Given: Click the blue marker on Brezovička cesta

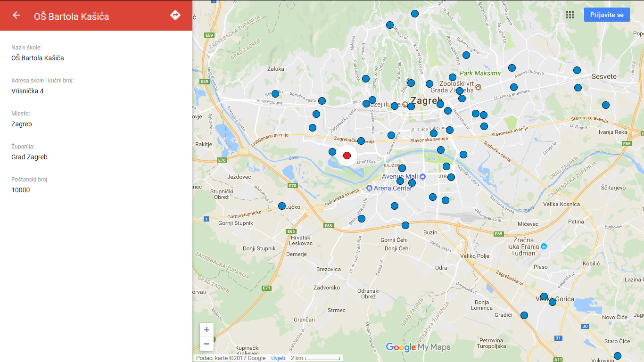Looking at the screenshot, I should click(362, 219).
